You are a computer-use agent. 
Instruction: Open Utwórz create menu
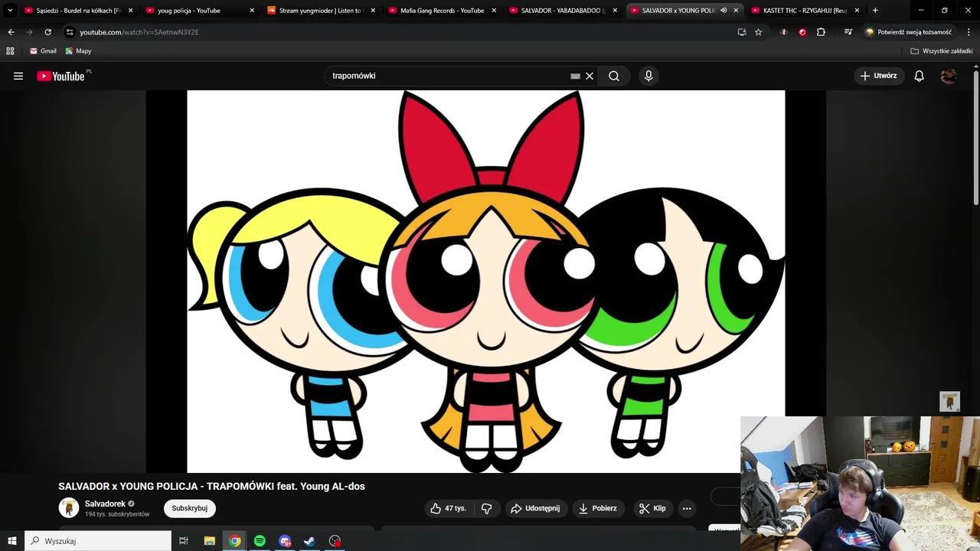pos(878,76)
